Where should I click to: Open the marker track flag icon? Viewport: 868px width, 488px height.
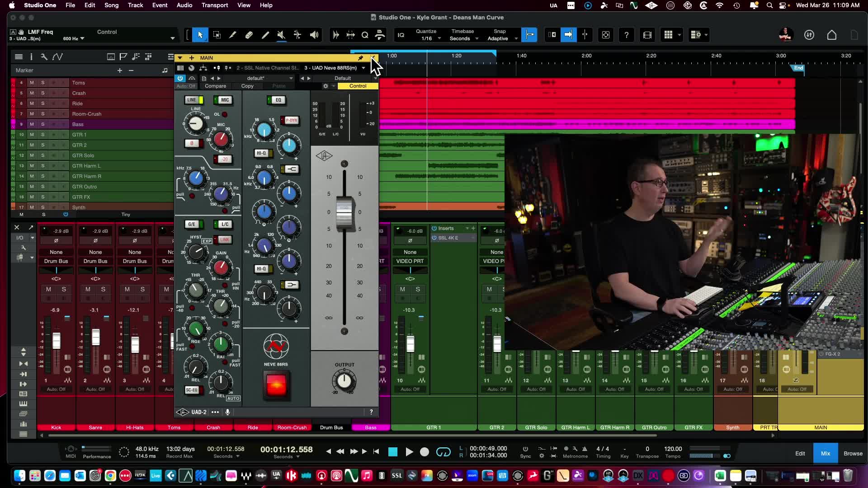coord(123,56)
